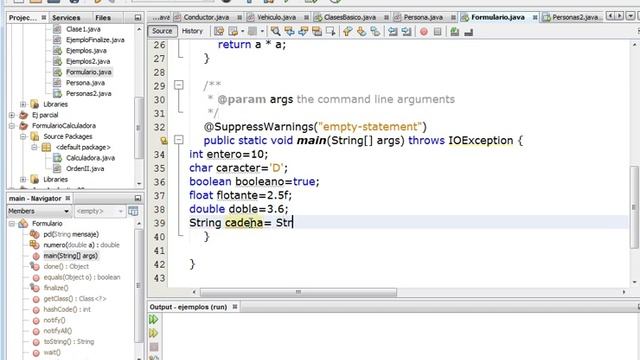Collapse the default package node

tap(34, 147)
